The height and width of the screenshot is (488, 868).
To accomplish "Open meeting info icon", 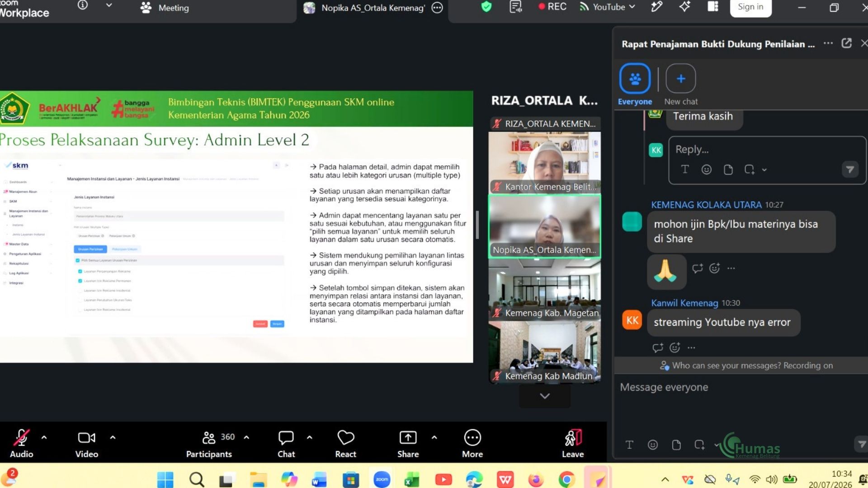I will click(x=82, y=5).
